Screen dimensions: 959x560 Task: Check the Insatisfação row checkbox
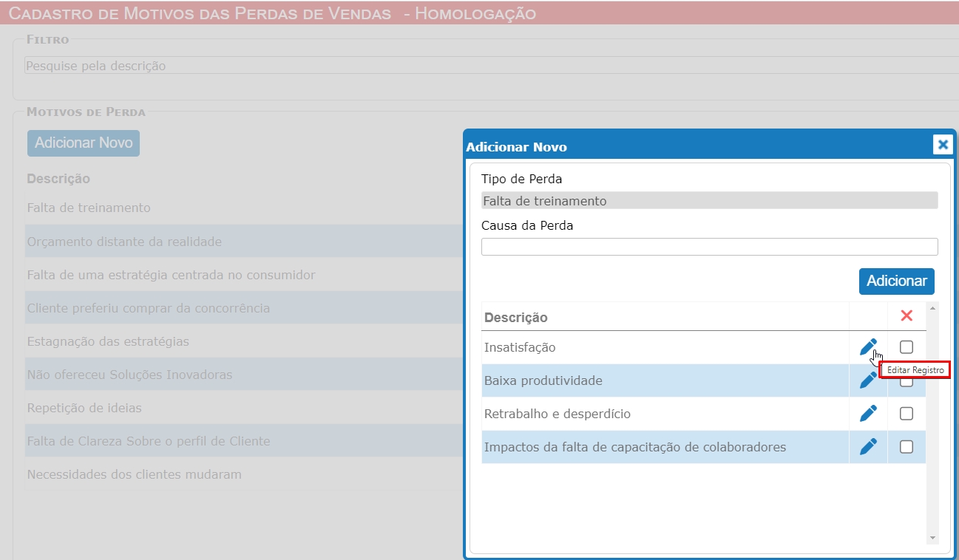(907, 347)
